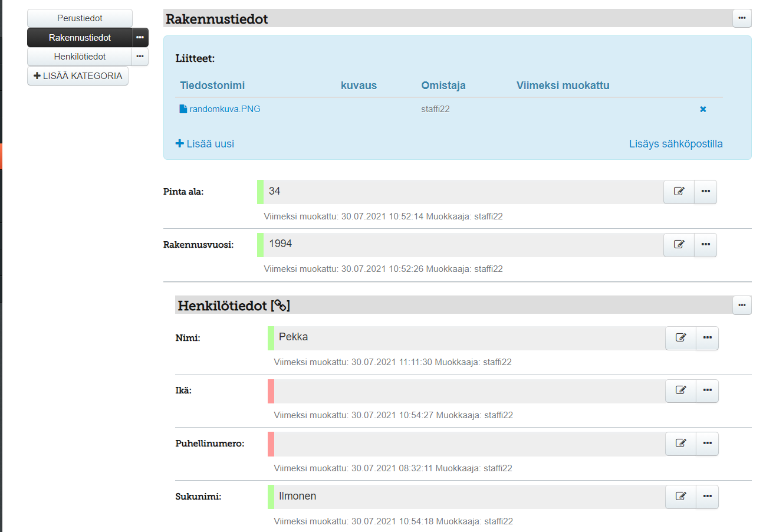The width and height of the screenshot is (776, 532).
Task: Open the Lisäys sähköpostilla link
Action: (676, 144)
